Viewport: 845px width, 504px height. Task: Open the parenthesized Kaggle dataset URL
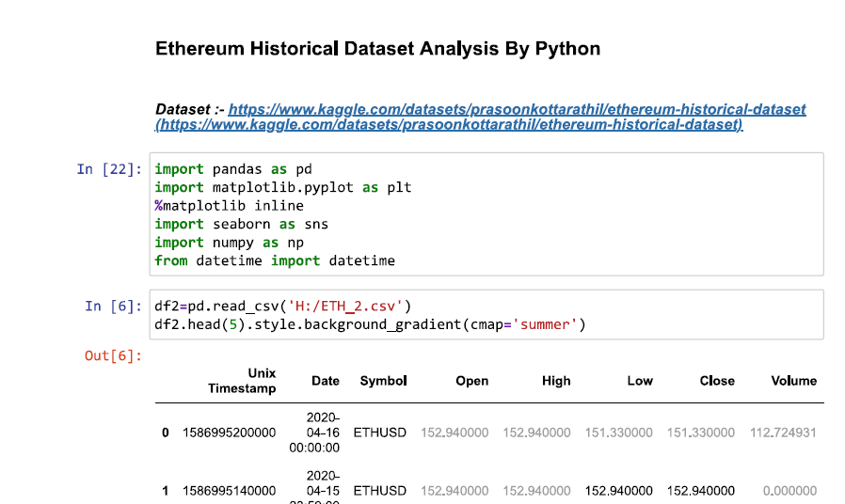pos(449,124)
